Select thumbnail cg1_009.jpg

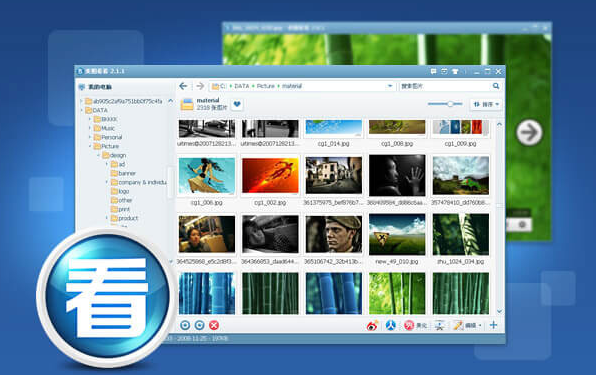coord(460,129)
